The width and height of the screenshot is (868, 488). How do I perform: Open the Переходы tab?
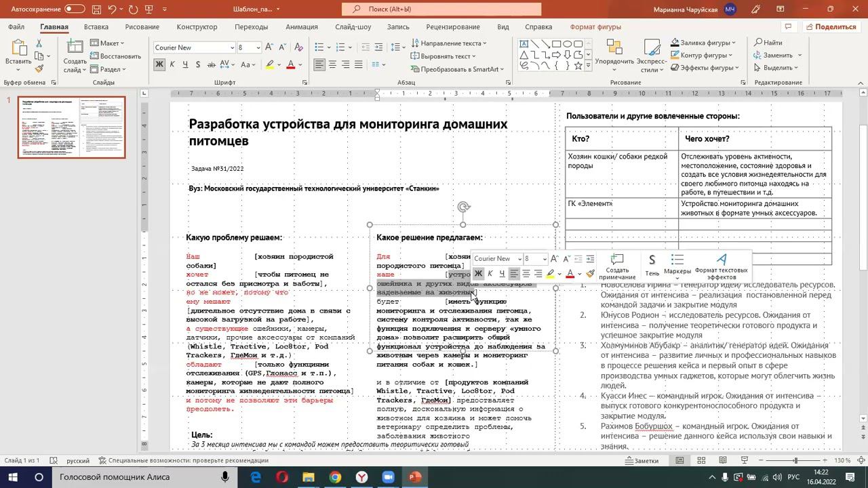coord(251,27)
